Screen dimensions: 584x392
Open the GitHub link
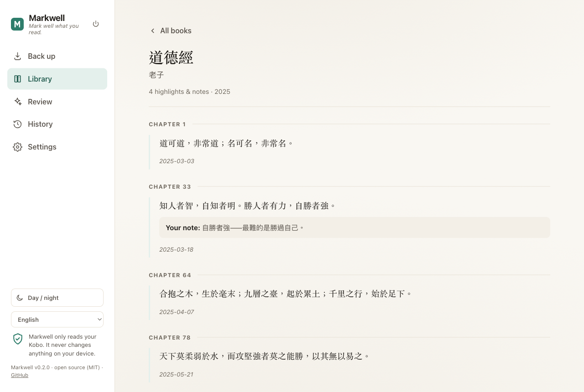click(x=20, y=375)
